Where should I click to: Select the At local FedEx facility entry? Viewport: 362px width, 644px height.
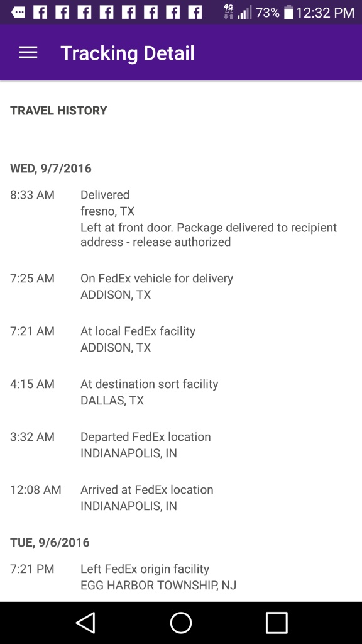[x=181, y=339]
